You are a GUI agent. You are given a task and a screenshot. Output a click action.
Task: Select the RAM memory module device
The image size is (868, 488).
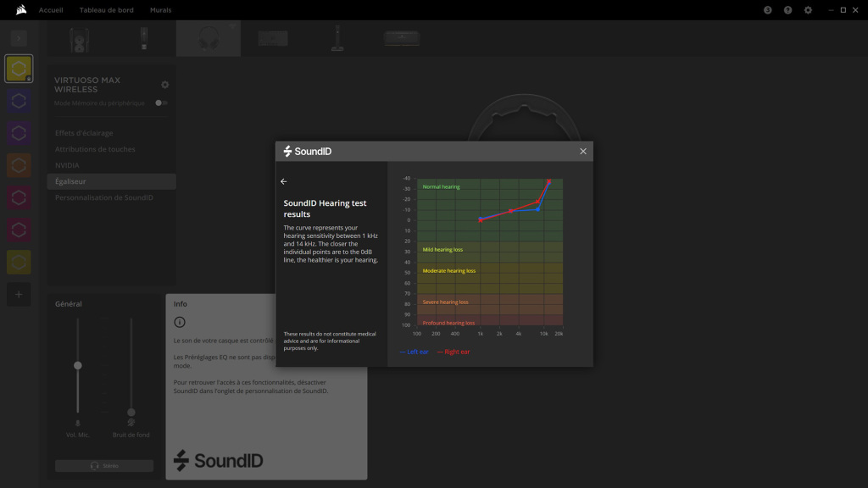coord(402,38)
